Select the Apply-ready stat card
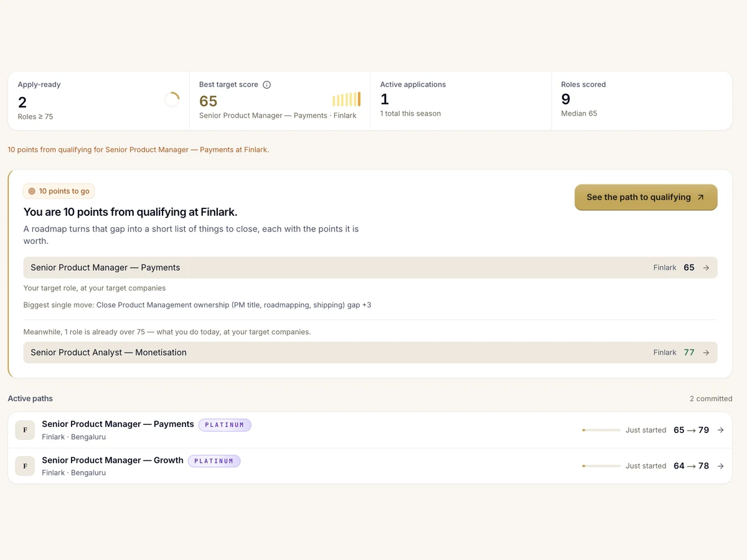747x560 pixels. coord(98,101)
